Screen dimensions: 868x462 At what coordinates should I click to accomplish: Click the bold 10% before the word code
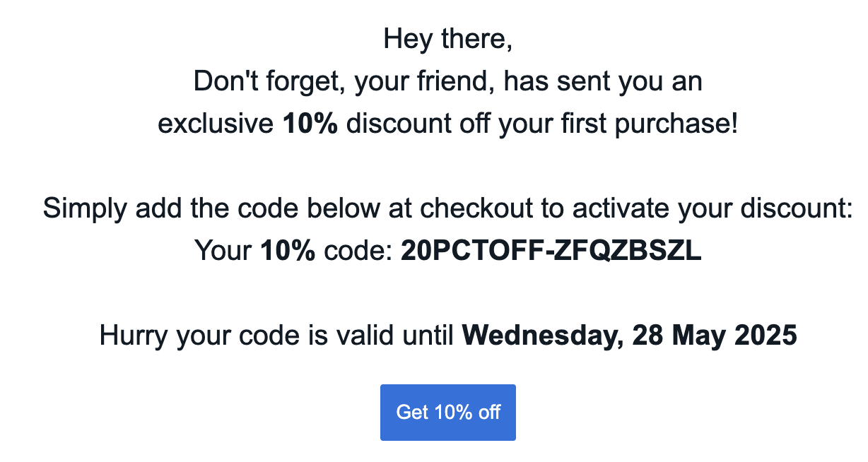click(288, 251)
